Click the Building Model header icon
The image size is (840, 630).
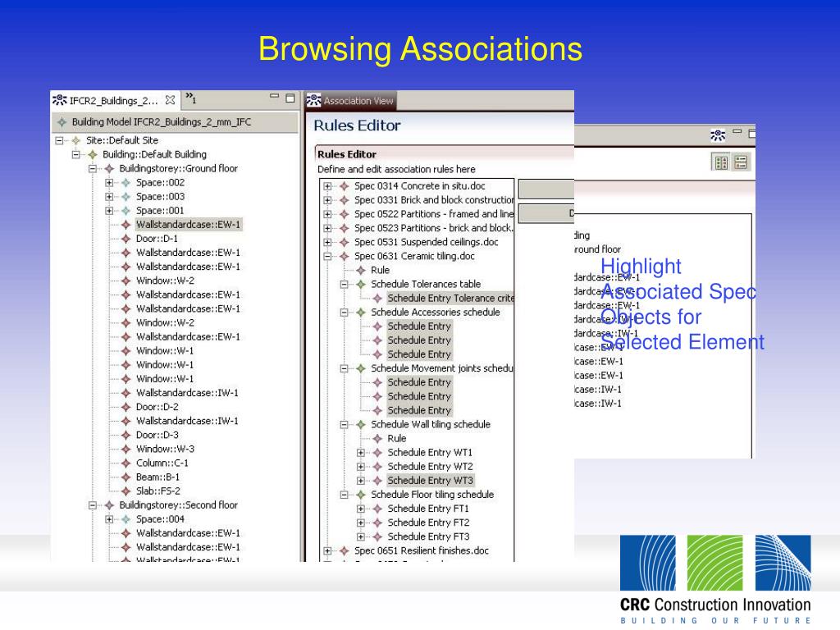(62, 122)
